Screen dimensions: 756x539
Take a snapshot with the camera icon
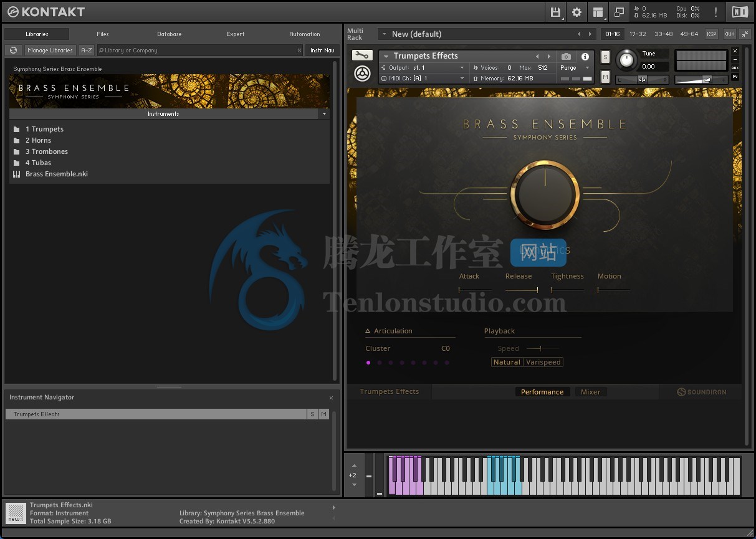click(566, 57)
